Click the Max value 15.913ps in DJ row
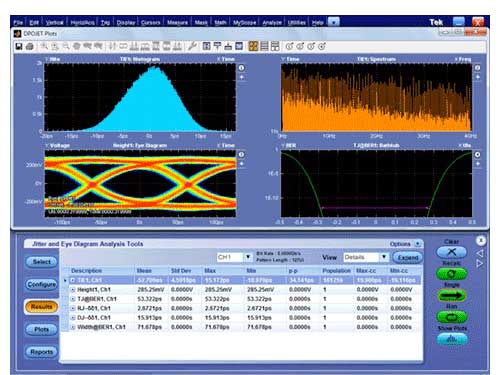500x375 pixels. coord(217,318)
